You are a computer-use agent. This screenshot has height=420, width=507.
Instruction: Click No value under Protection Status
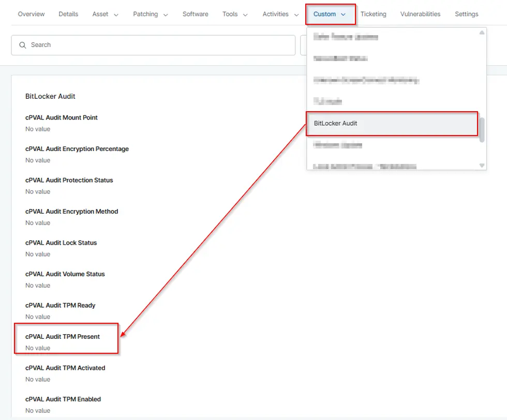(x=38, y=192)
